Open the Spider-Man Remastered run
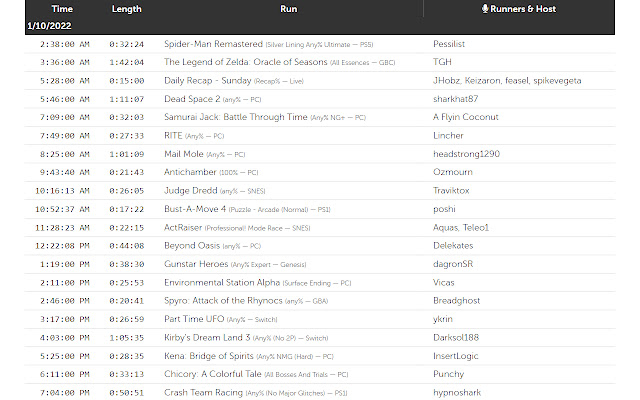 tap(213, 44)
